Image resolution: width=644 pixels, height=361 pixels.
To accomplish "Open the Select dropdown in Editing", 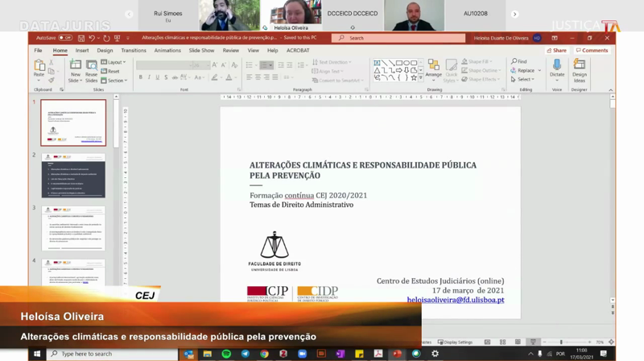I will (x=524, y=80).
